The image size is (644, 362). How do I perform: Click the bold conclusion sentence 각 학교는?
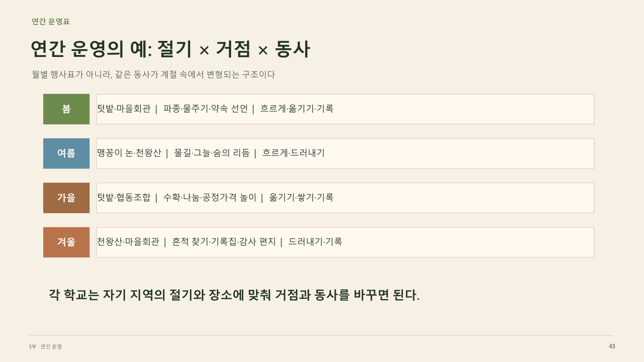point(234,295)
